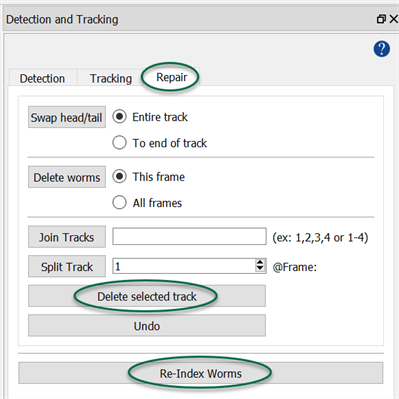The height and width of the screenshot is (399, 399).
Task: Undo the last repair action
Action: pos(147,326)
